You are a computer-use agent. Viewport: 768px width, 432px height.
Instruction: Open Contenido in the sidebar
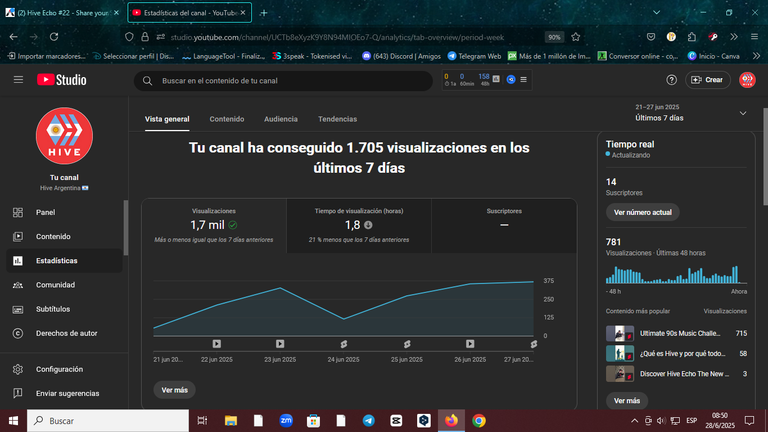click(x=64, y=237)
